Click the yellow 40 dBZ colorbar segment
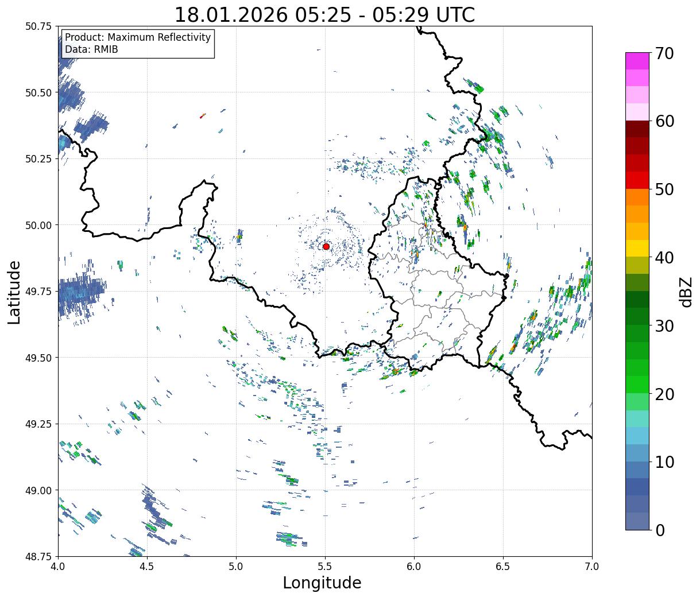This screenshot has height=597, width=700. coord(637,249)
